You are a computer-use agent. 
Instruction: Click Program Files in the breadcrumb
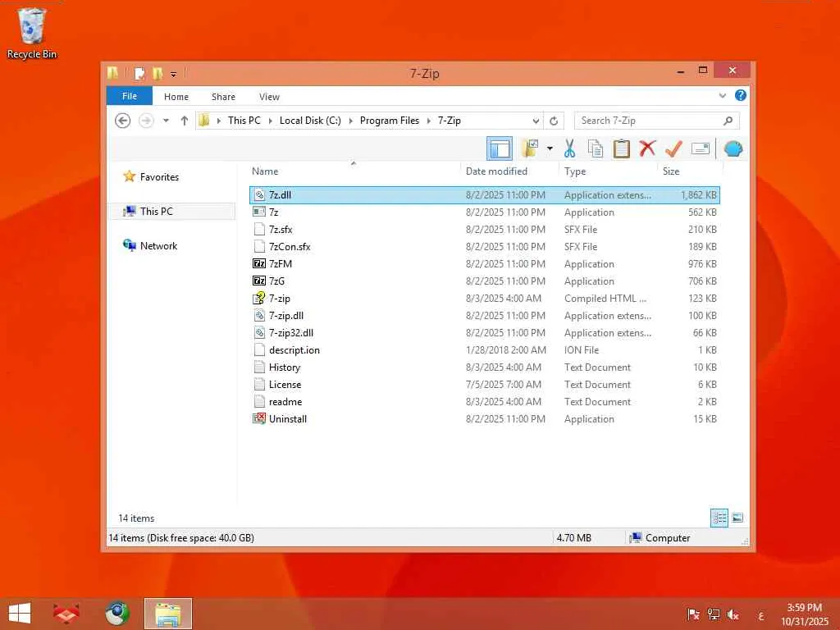pyautogui.click(x=390, y=121)
